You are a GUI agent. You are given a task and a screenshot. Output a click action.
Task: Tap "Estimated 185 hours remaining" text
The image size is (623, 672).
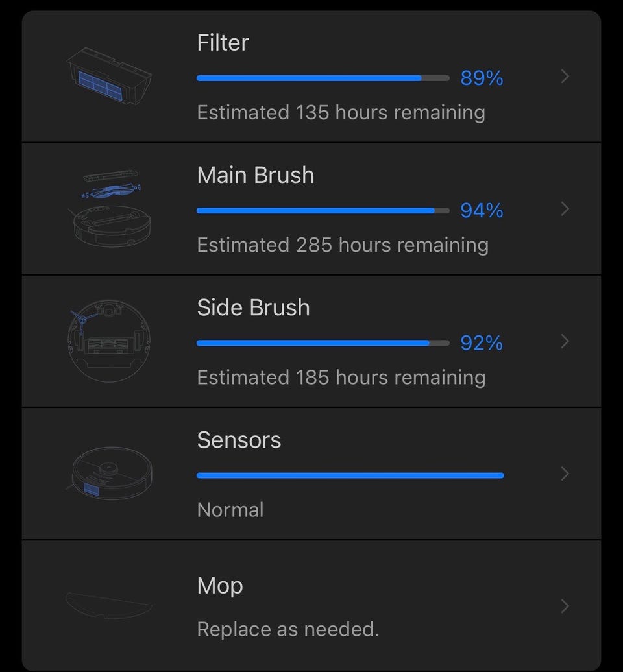point(341,378)
